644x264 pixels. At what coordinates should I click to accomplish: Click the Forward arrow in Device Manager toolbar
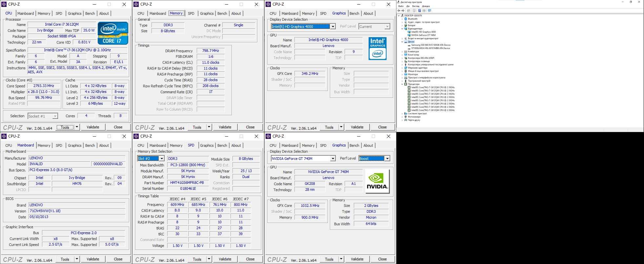click(x=403, y=11)
